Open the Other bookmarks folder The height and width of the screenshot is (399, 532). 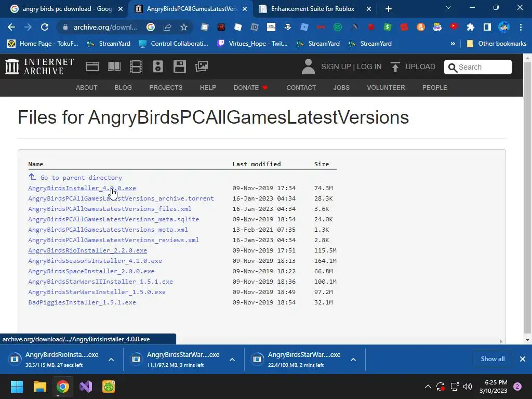497,44
